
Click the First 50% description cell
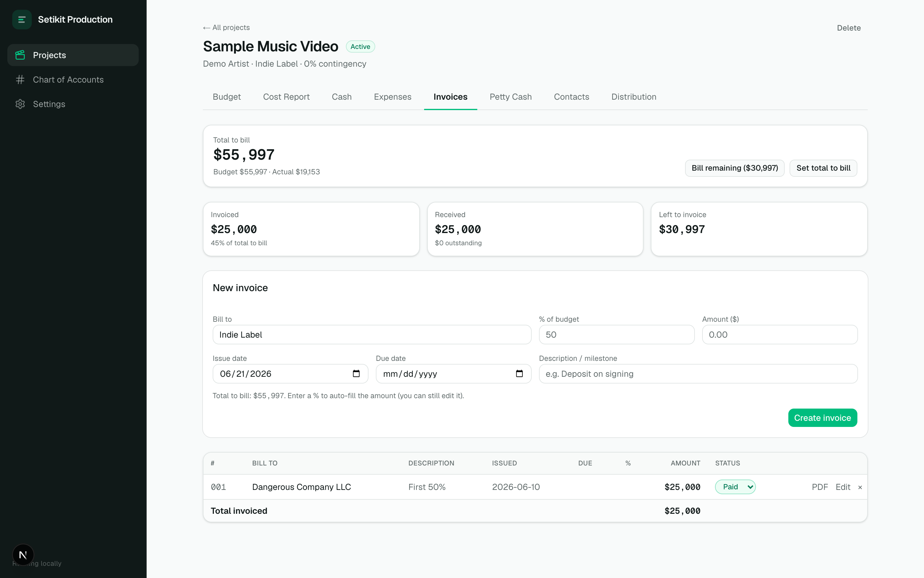pyautogui.click(x=427, y=487)
